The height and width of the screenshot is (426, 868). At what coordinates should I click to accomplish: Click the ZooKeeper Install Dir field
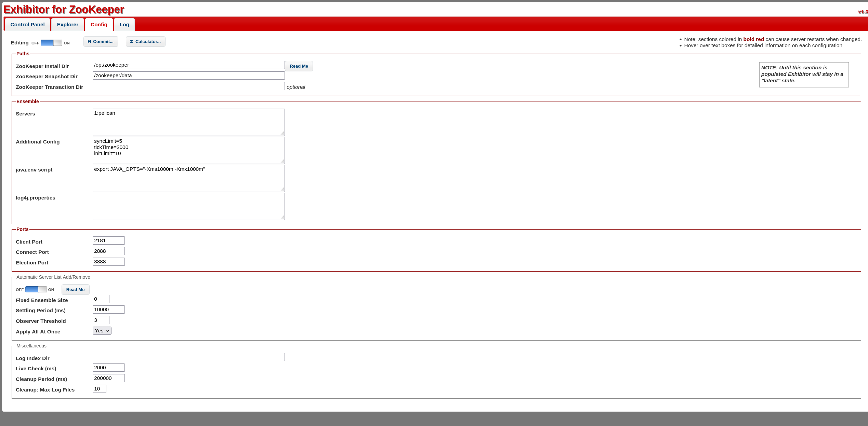[x=189, y=65]
